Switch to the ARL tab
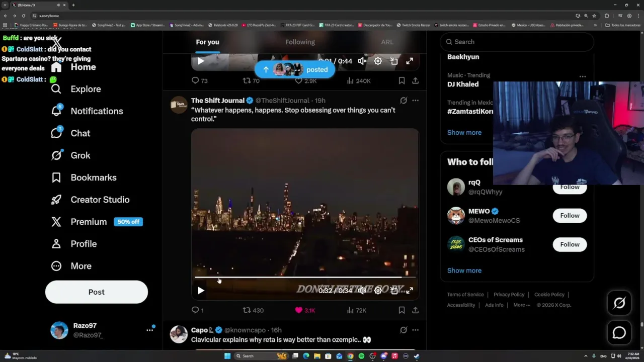Screen dimensions: 644x362 [387, 42]
